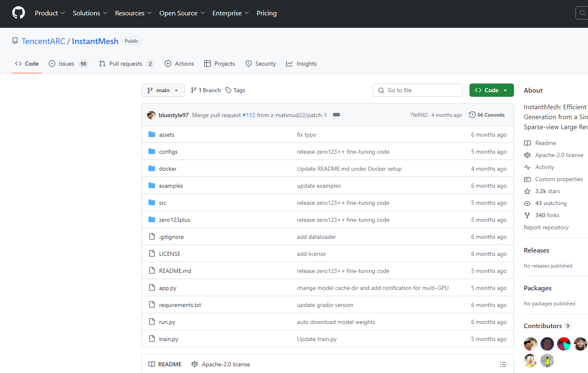Switch to the Pull requests tab
The image size is (588, 373).
click(x=126, y=64)
